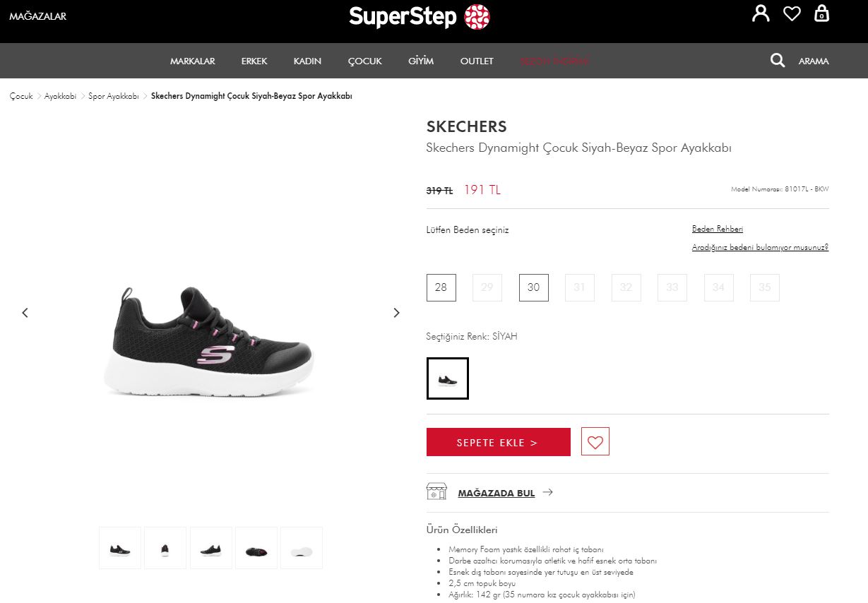The width and height of the screenshot is (868, 603).
Task: Click the SEPETE EKLE button
Action: click(499, 442)
